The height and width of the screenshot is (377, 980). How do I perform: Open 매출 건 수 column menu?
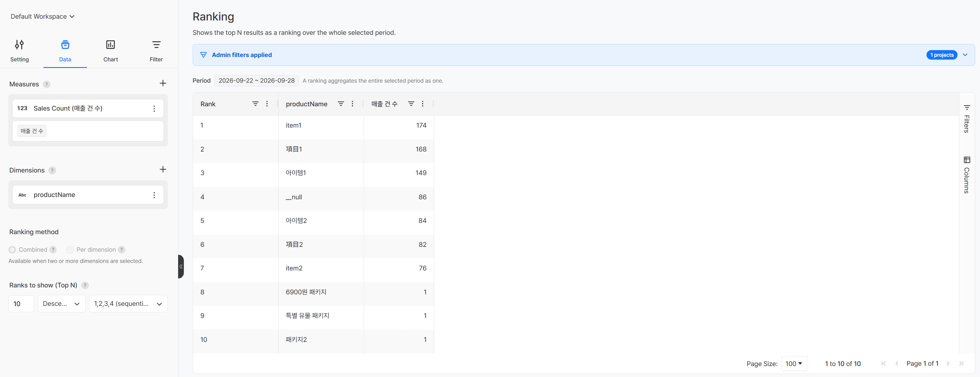[422, 104]
